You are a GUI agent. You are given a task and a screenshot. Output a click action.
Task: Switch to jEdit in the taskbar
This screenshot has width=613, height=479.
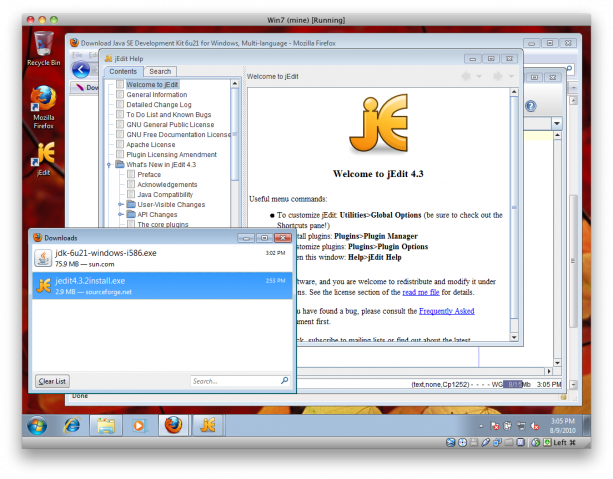pos(208,425)
